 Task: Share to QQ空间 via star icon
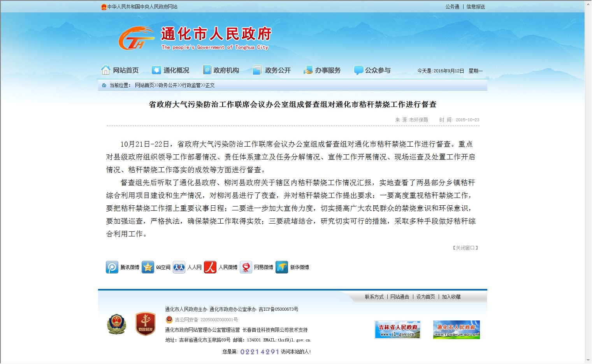click(x=148, y=267)
